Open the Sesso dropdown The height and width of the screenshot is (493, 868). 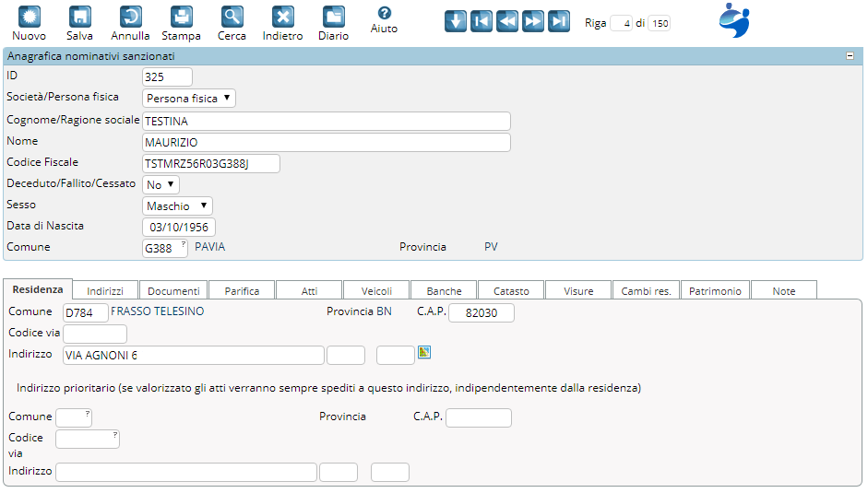(x=177, y=206)
